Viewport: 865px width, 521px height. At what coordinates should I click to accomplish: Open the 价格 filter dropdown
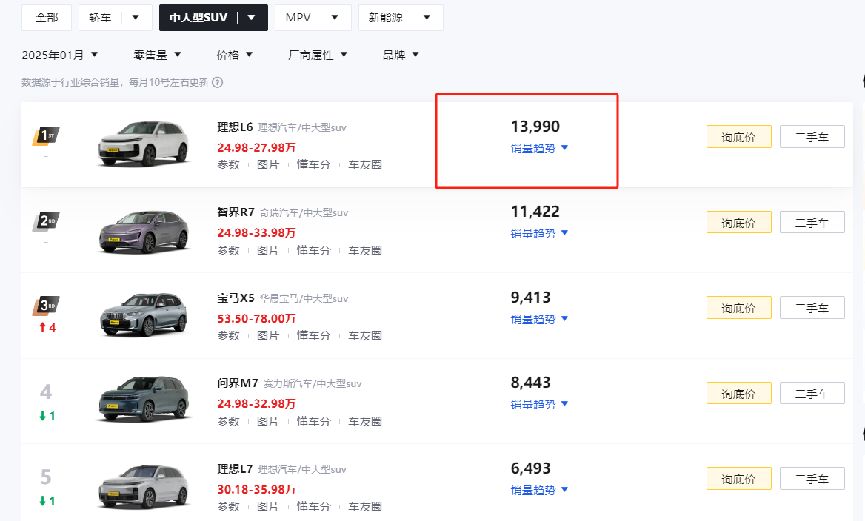click(x=234, y=55)
